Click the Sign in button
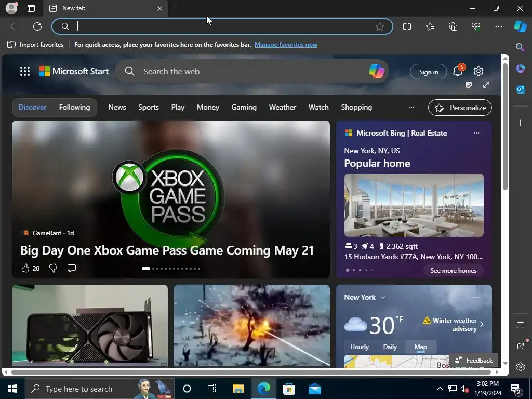The image size is (532, 399). click(428, 72)
